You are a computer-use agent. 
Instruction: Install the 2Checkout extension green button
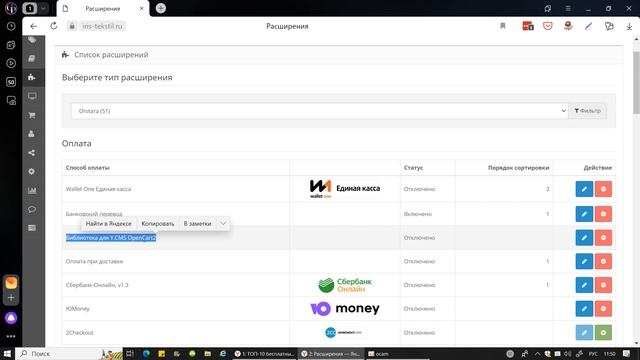tap(603, 333)
